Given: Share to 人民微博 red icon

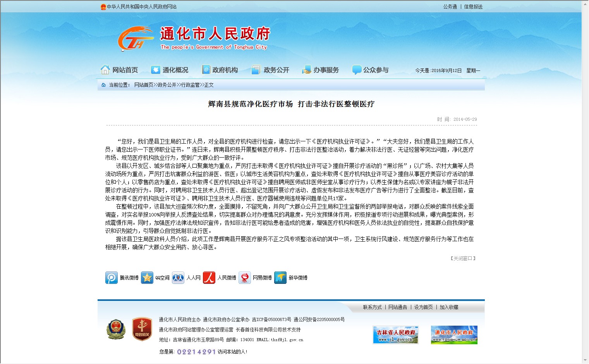Looking at the screenshot, I should coord(209,278).
